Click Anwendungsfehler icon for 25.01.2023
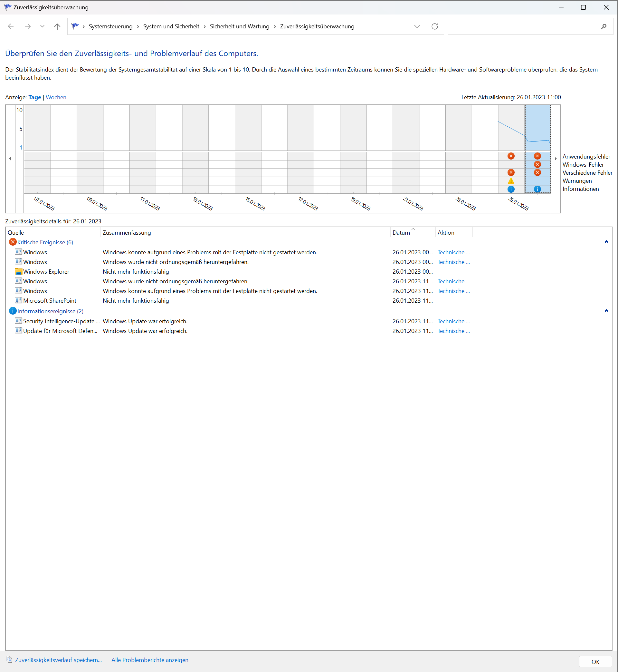 click(x=511, y=156)
